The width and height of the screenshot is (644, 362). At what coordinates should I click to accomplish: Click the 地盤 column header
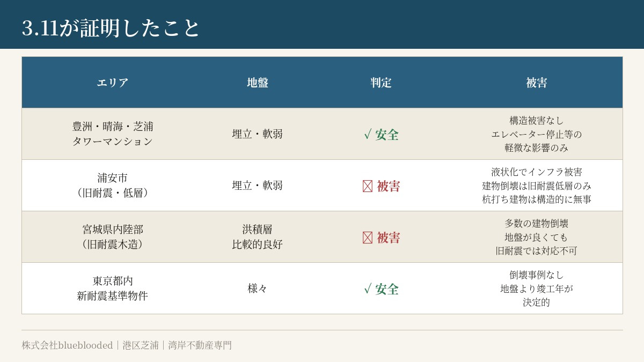tap(258, 83)
